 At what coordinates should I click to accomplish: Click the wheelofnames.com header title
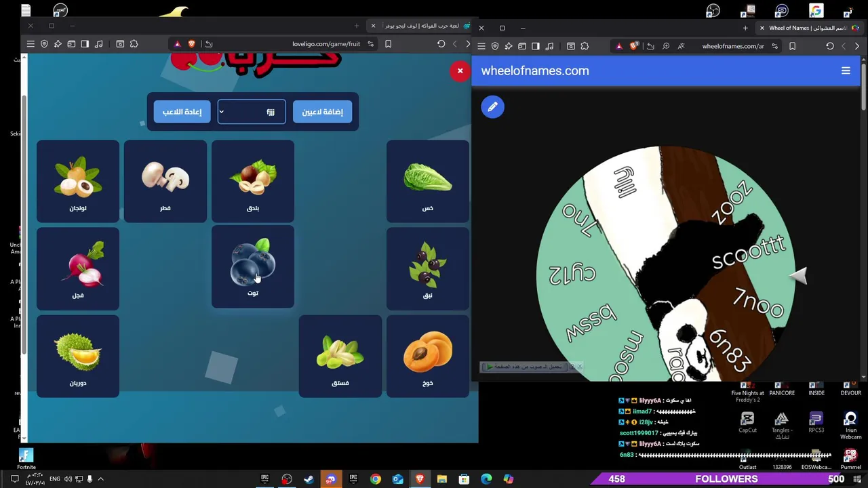pyautogui.click(x=535, y=70)
